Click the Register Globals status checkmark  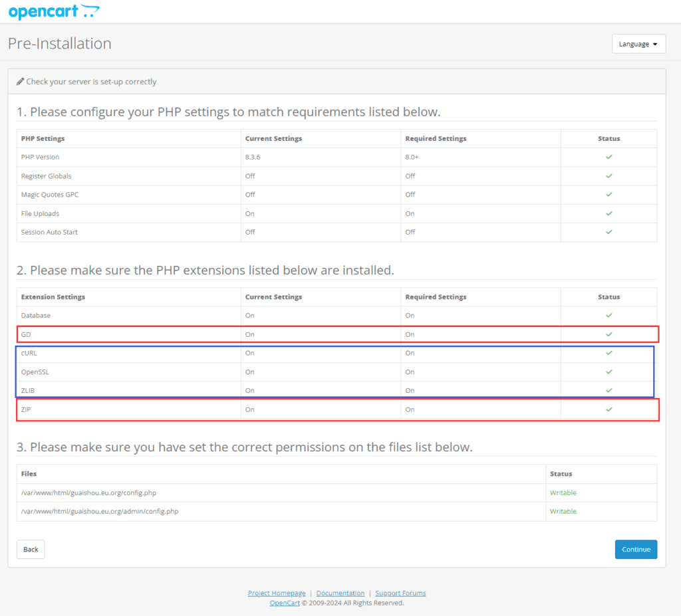[608, 176]
